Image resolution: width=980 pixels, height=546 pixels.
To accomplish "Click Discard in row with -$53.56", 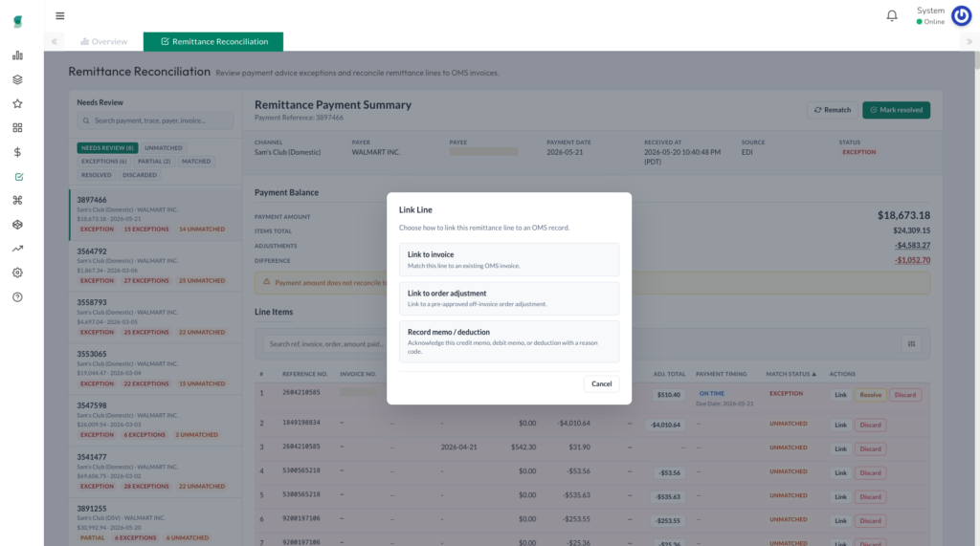I will [870, 473].
